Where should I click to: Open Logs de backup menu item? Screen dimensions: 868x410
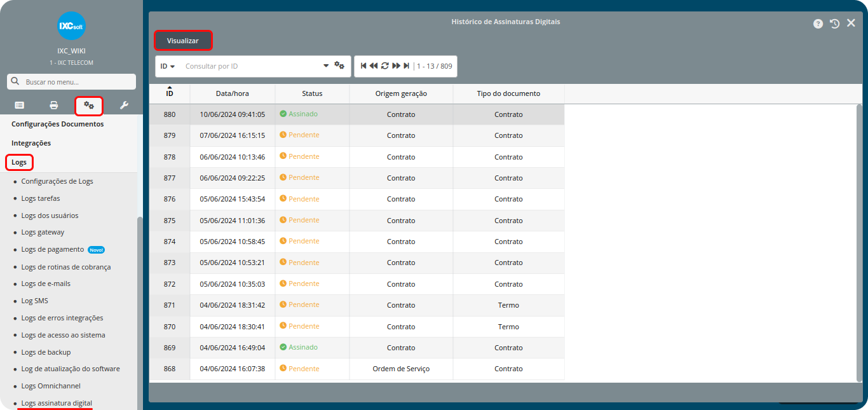click(x=46, y=352)
